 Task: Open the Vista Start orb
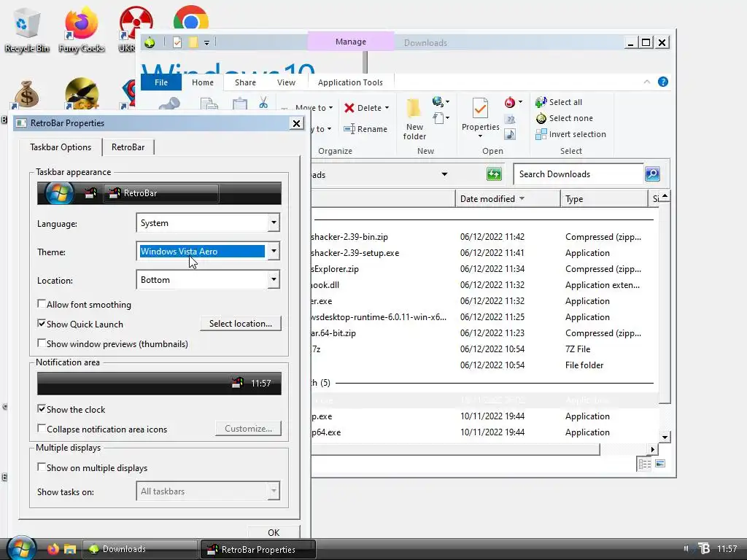20,548
